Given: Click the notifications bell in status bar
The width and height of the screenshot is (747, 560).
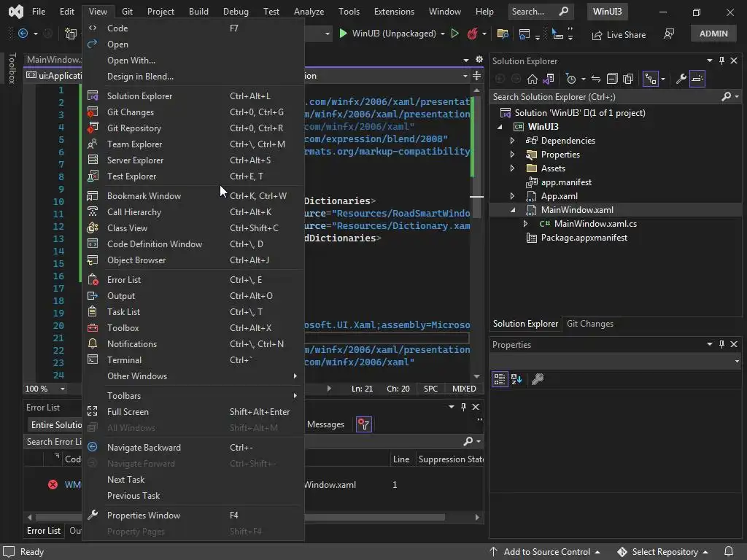Looking at the screenshot, I should [x=729, y=551].
